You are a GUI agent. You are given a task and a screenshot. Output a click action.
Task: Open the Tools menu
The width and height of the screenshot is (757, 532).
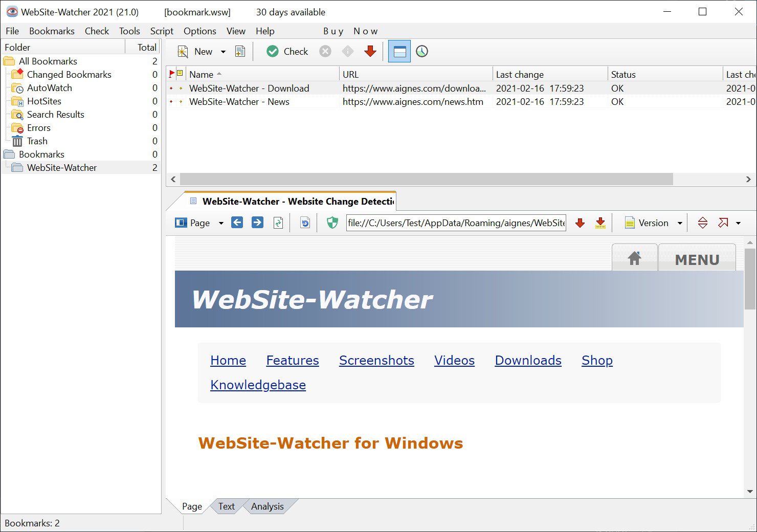129,31
